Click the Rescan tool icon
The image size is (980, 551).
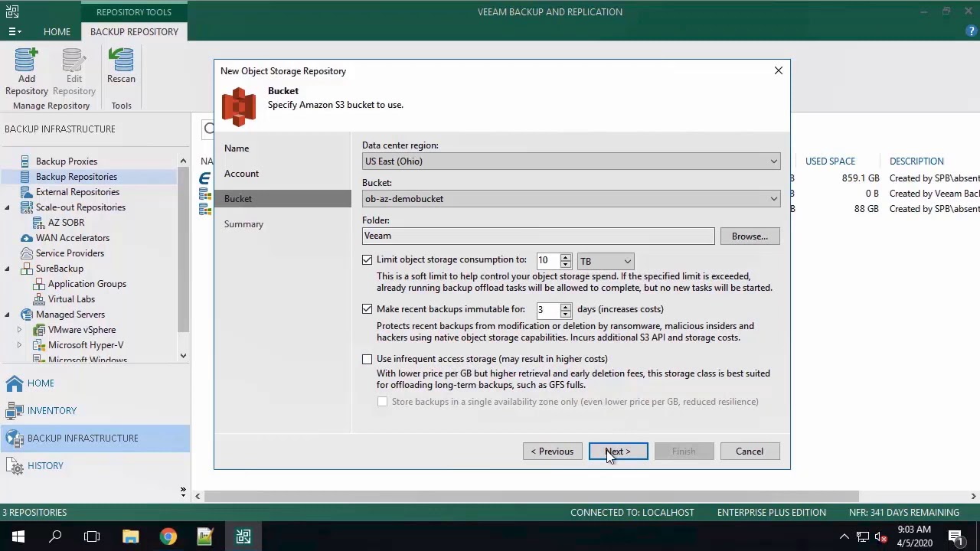pos(121,66)
